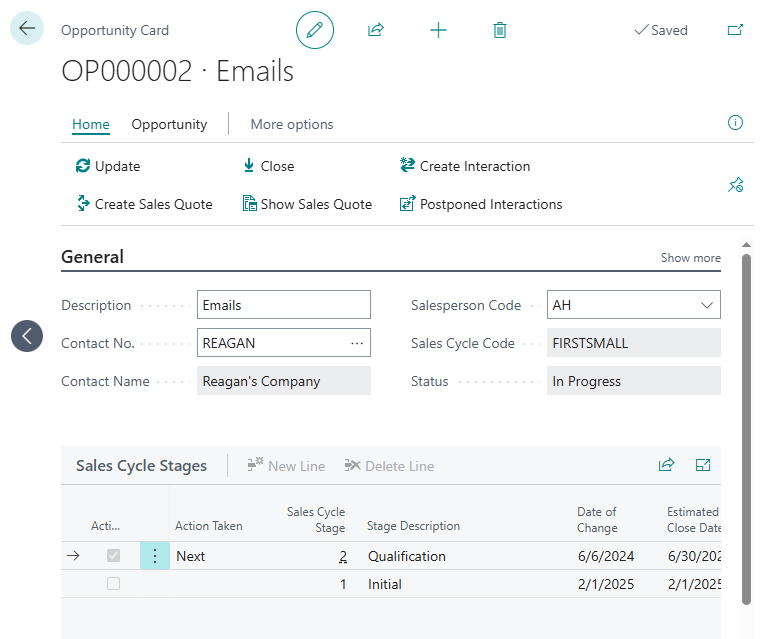Click the back arrow button
The image size is (762, 639).
27,28
